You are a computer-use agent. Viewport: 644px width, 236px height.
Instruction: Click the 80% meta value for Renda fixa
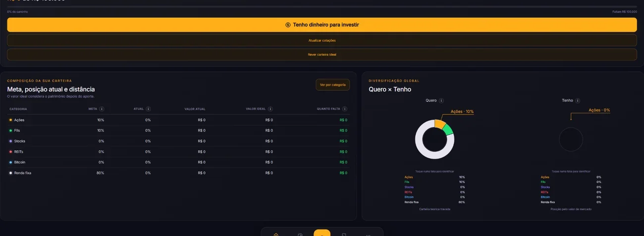pyautogui.click(x=101, y=173)
